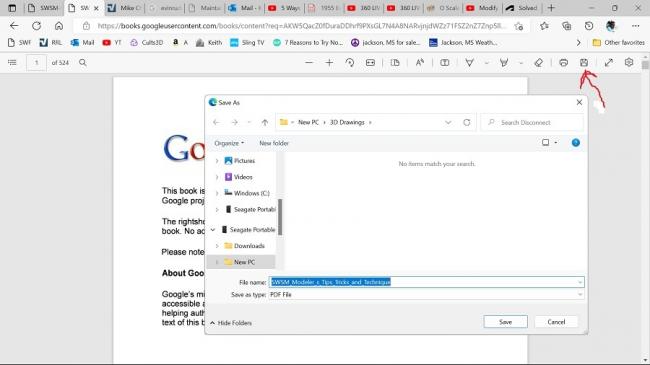Image resolution: width=650 pixels, height=365 pixels.
Task: Open view options dropdown in dialog
Action: [556, 143]
